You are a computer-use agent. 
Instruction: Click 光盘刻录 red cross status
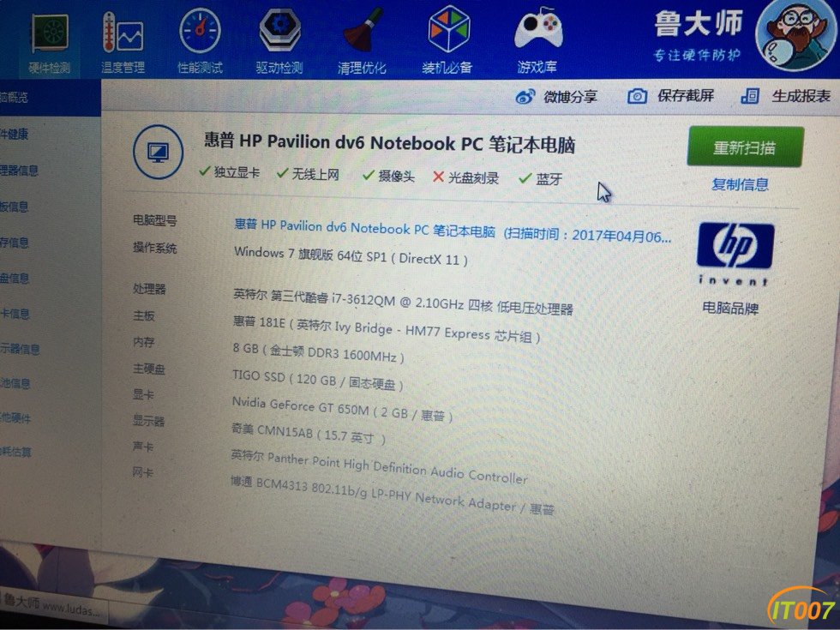coord(465,177)
